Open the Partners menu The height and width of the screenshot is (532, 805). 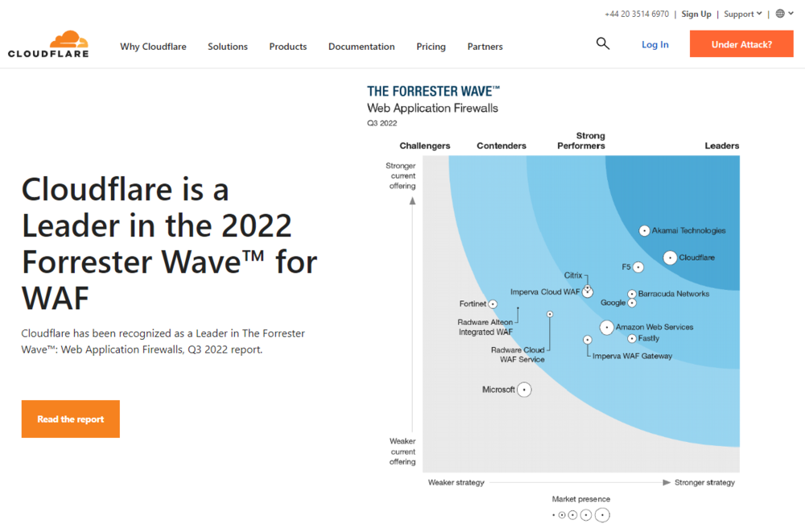click(x=485, y=46)
